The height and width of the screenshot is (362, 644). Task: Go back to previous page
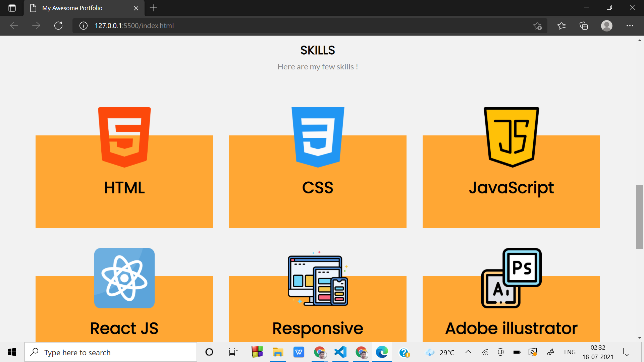[x=14, y=26]
